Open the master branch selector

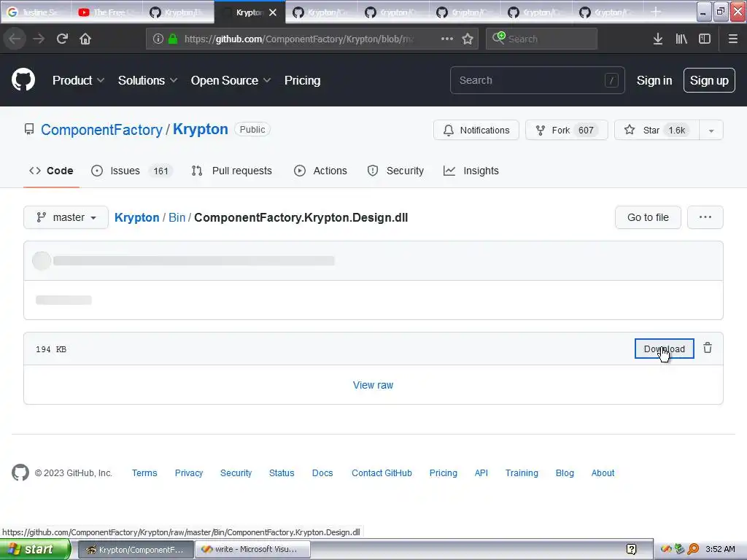(x=66, y=217)
